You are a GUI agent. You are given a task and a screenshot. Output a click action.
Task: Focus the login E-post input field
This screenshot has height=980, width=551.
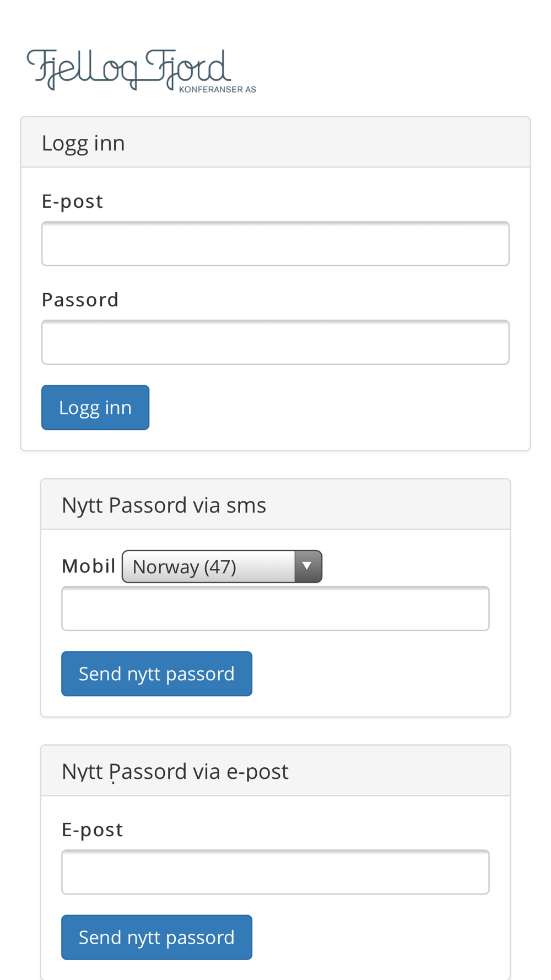[x=275, y=244]
